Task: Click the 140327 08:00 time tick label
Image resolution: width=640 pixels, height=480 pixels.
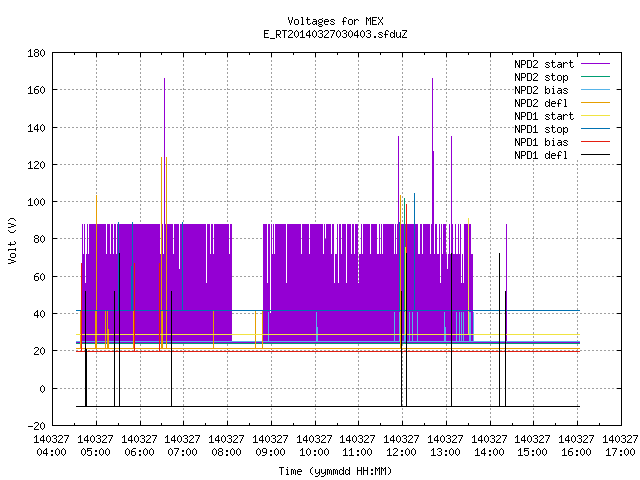Action: [x=227, y=446]
